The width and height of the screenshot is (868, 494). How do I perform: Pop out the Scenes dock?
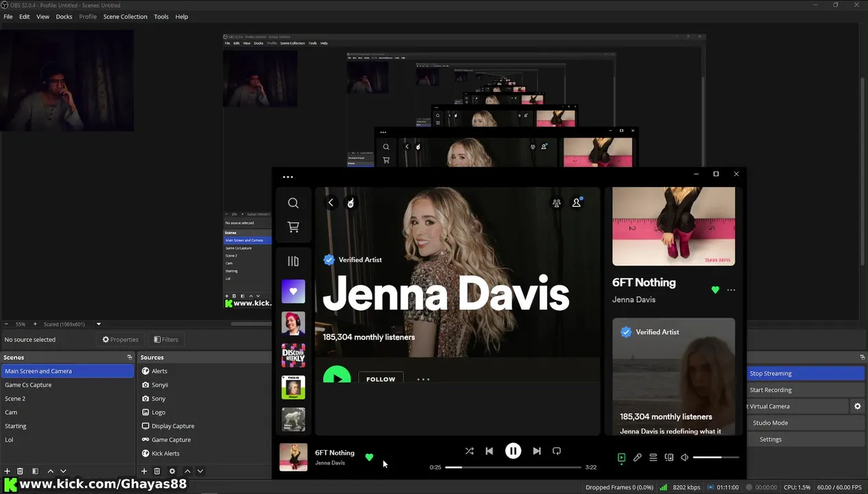coord(130,357)
